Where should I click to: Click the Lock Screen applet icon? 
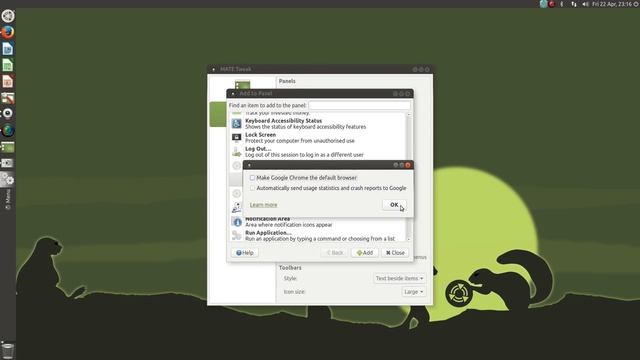coord(236,138)
